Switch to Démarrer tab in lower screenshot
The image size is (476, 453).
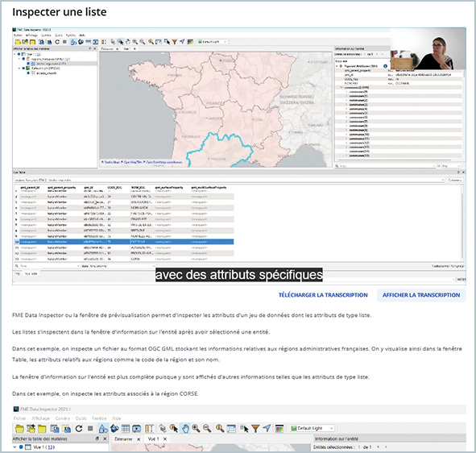coord(123,439)
